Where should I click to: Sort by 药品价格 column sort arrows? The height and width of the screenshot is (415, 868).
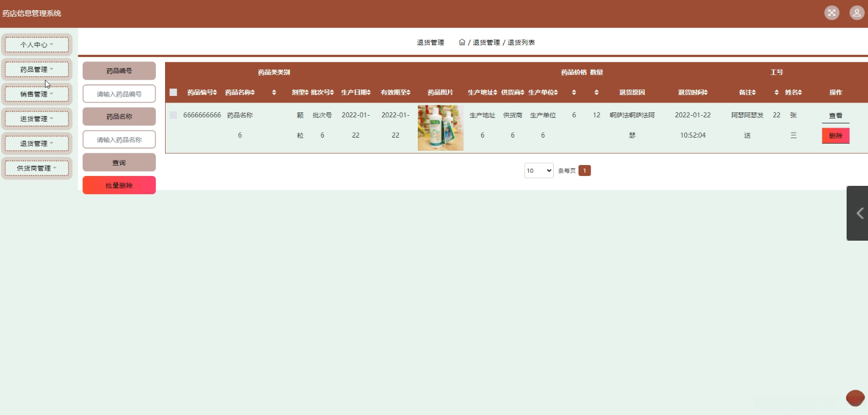[x=574, y=93]
